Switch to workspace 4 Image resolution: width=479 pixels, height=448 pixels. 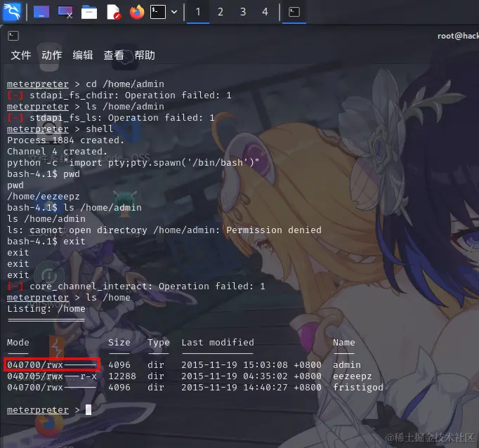265,12
